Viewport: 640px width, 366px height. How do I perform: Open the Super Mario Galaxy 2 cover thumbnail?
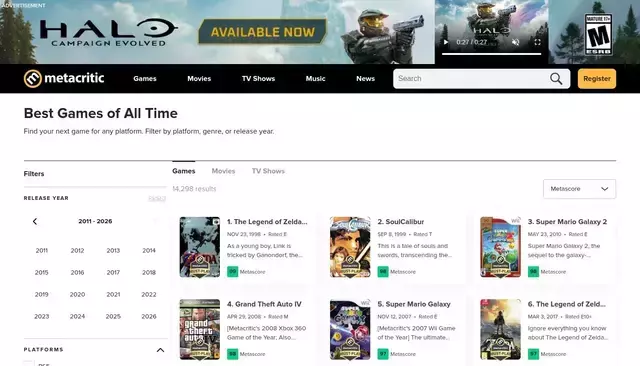(x=500, y=247)
